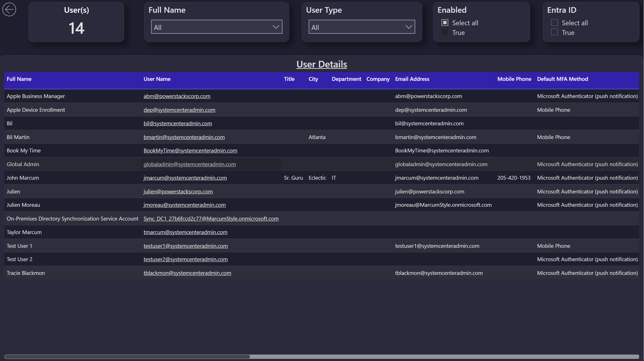The image size is (644, 361).
Task: Select 'Test User 1' name cell
Action: click(x=20, y=246)
